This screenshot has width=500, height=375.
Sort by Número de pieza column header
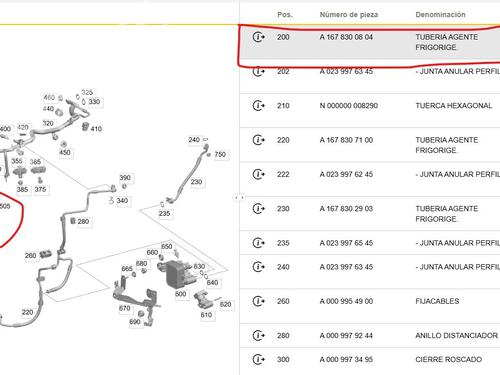pyautogui.click(x=349, y=15)
